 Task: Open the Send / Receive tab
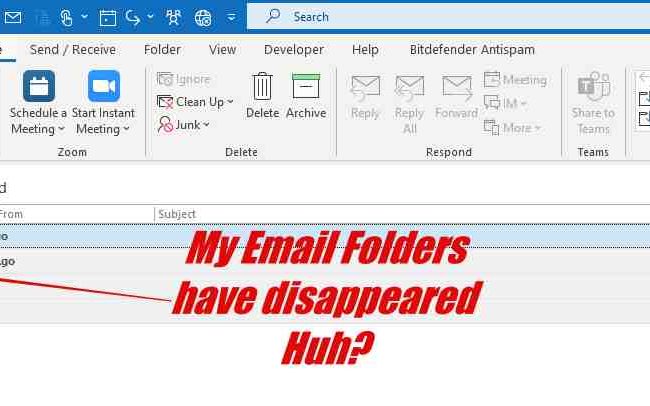(73, 50)
